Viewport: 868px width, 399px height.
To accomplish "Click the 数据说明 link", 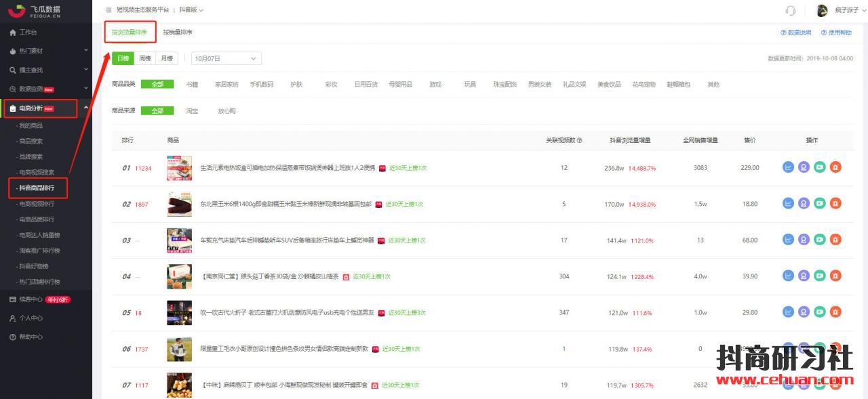I will tap(795, 33).
